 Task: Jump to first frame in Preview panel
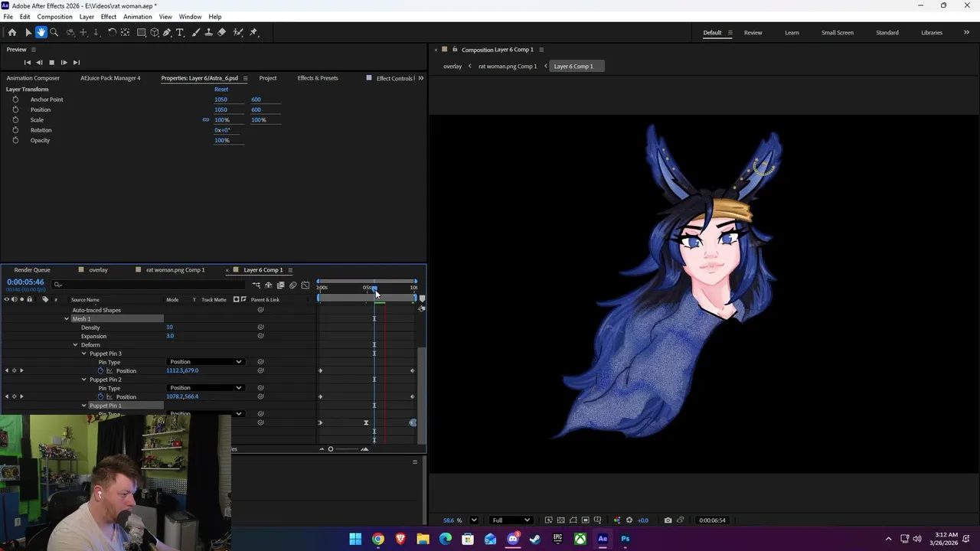coord(28,62)
